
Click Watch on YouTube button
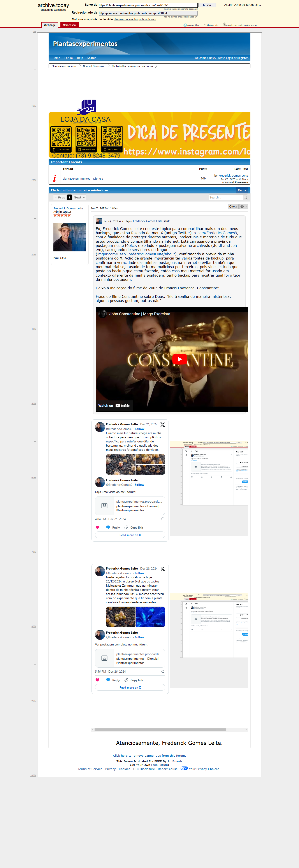click(114, 406)
